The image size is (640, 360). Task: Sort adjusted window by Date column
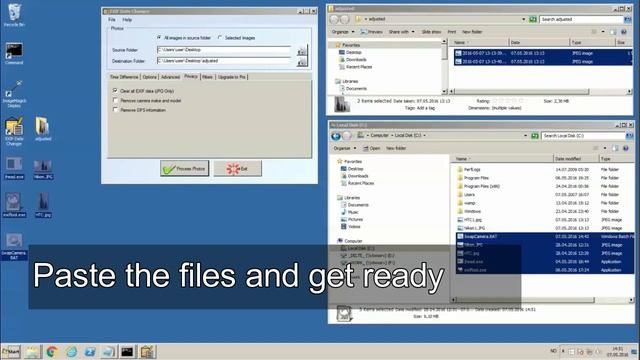point(539,42)
